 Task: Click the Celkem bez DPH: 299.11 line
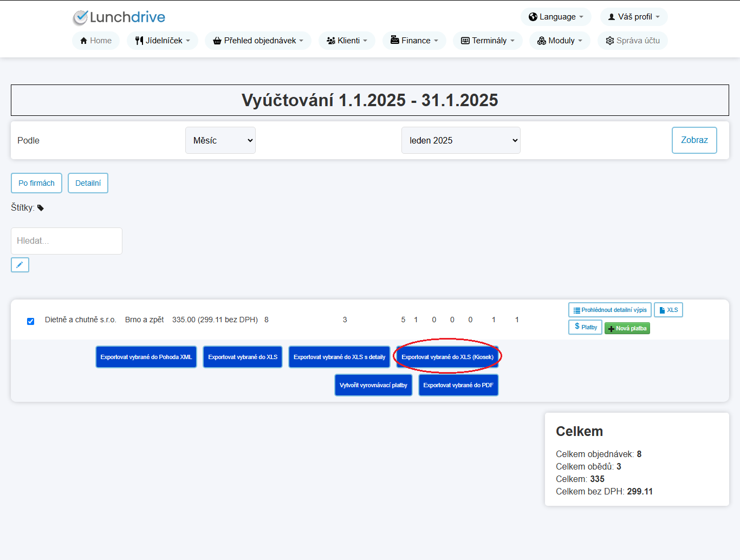pyautogui.click(x=605, y=491)
